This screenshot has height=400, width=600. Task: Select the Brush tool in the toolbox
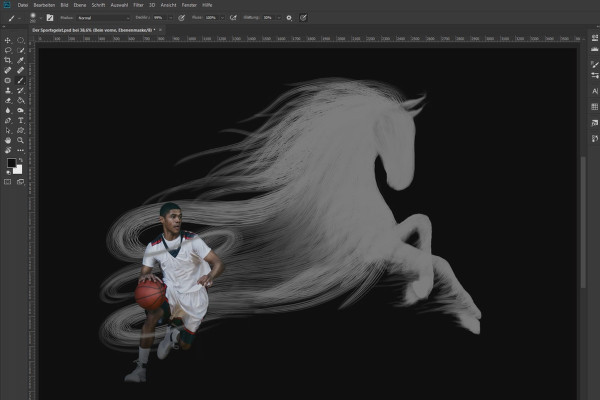tap(20, 80)
